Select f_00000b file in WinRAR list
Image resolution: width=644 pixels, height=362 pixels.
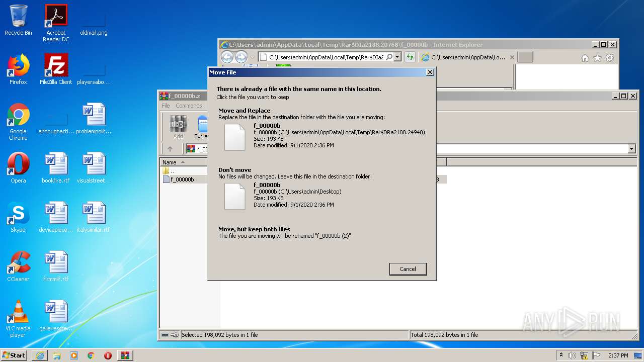click(182, 179)
